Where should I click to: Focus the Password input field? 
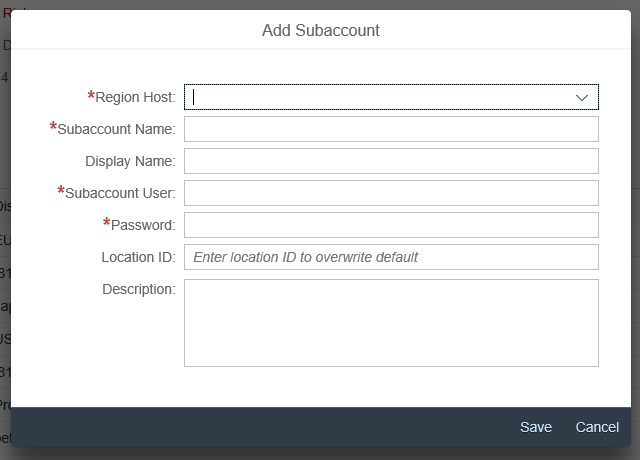tap(391, 225)
